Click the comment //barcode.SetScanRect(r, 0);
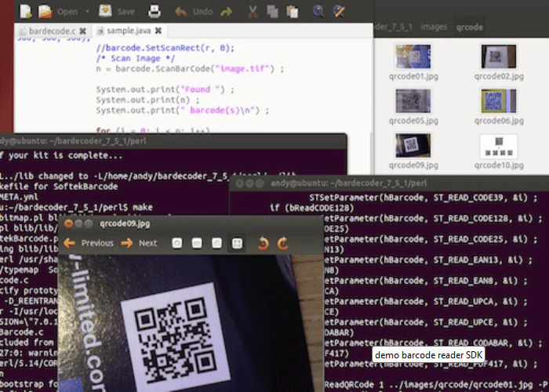 (165, 48)
